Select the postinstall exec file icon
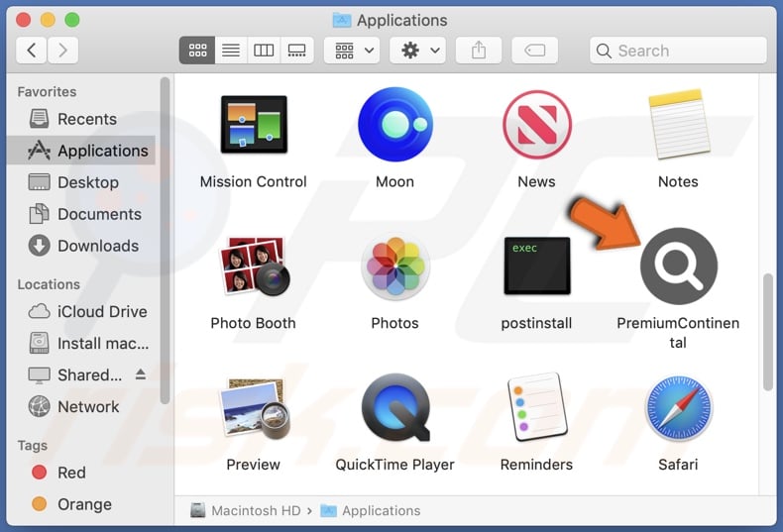The width and height of the screenshot is (783, 532). (537, 266)
